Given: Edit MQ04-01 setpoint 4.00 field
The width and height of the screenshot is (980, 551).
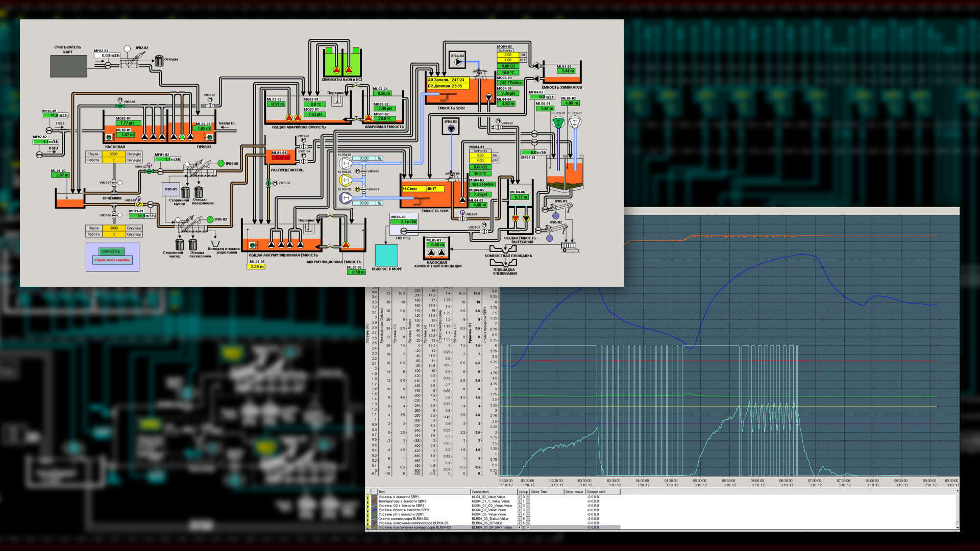Looking at the screenshot, I should (x=480, y=160).
